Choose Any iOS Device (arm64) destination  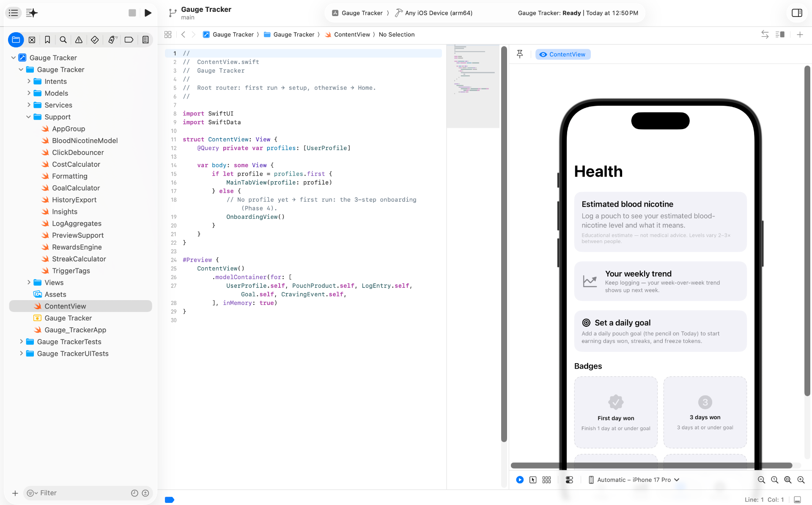tap(433, 13)
